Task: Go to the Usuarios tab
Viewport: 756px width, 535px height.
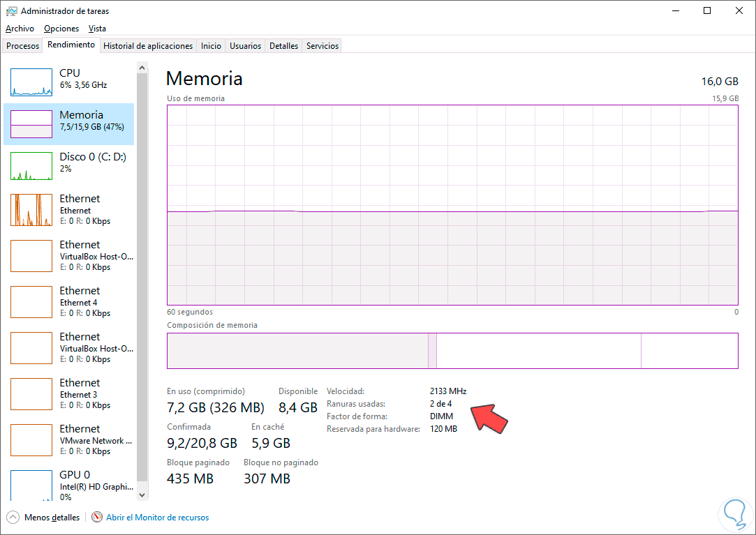Action: click(246, 46)
